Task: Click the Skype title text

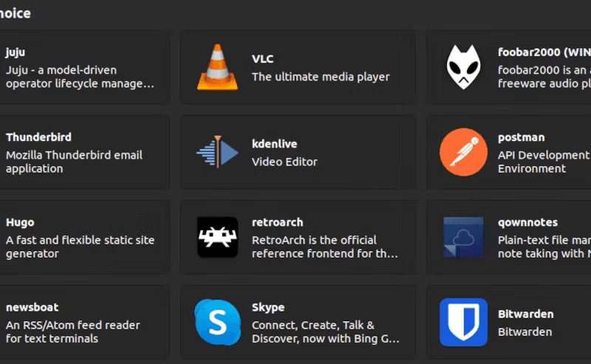Action: (268, 307)
